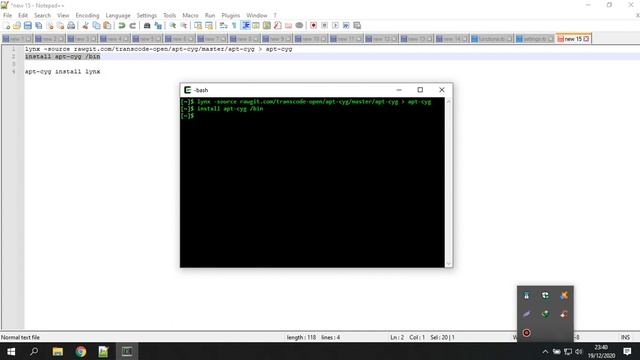Click the Playback macro icon
Image resolution: width=640 pixels, height=360 pixels.
coord(335,26)
